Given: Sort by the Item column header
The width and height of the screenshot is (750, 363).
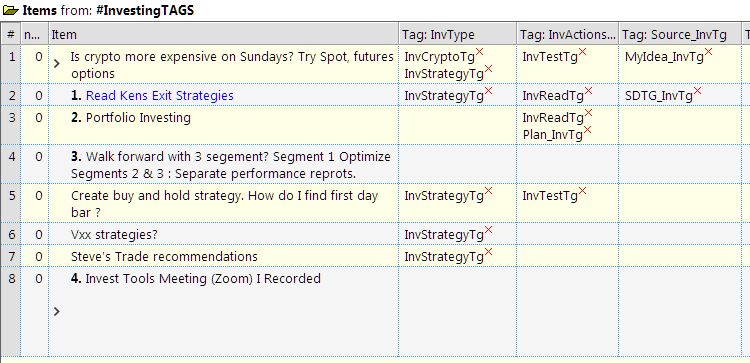Looking at the screenshot, I should pos(223,34).
